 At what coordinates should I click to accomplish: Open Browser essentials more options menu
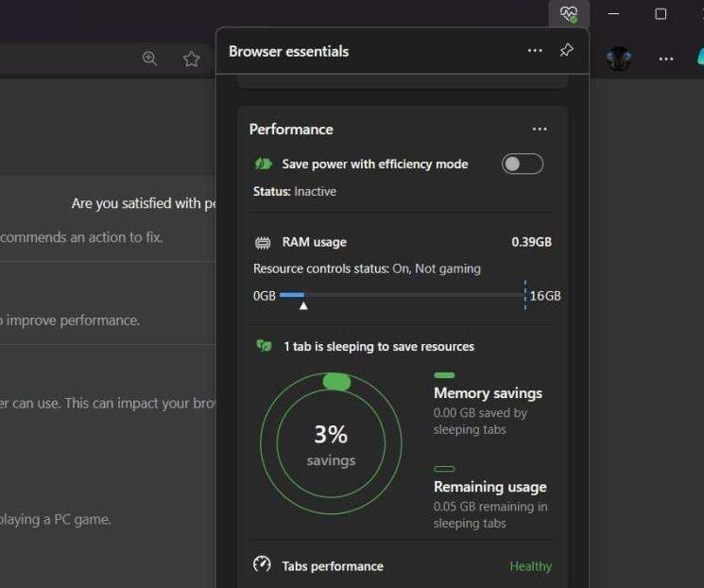coord(535,50)
